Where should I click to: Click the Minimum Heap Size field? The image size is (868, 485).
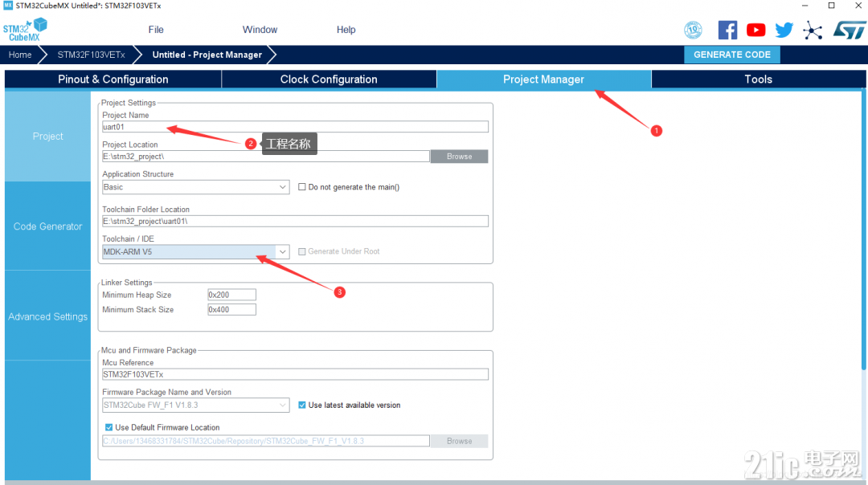point(231,295)
